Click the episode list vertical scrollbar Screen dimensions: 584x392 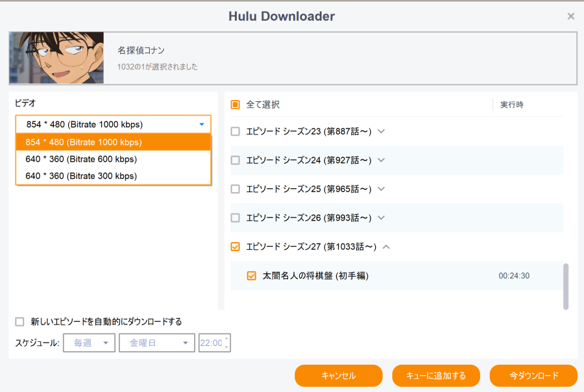tap(566, 287)
